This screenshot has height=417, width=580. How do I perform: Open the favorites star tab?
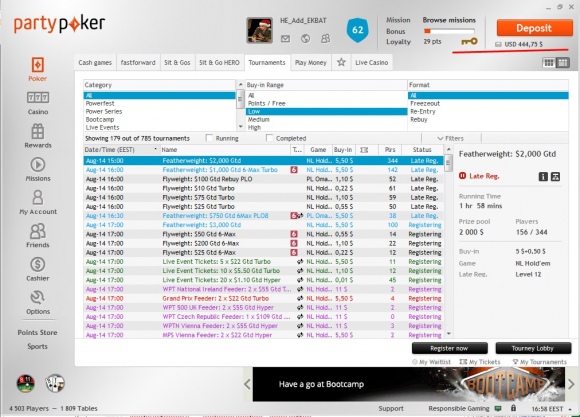(x=341, y=62)
